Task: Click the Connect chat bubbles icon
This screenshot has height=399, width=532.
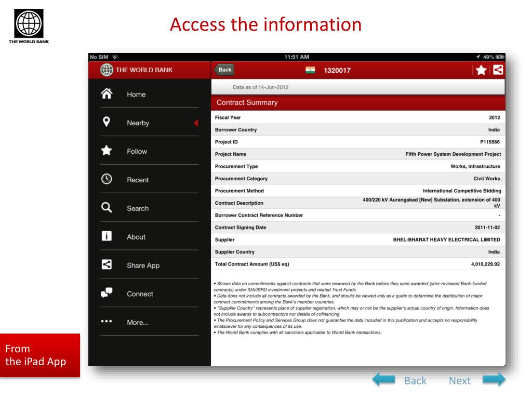Action: click(x=107, y=292)
